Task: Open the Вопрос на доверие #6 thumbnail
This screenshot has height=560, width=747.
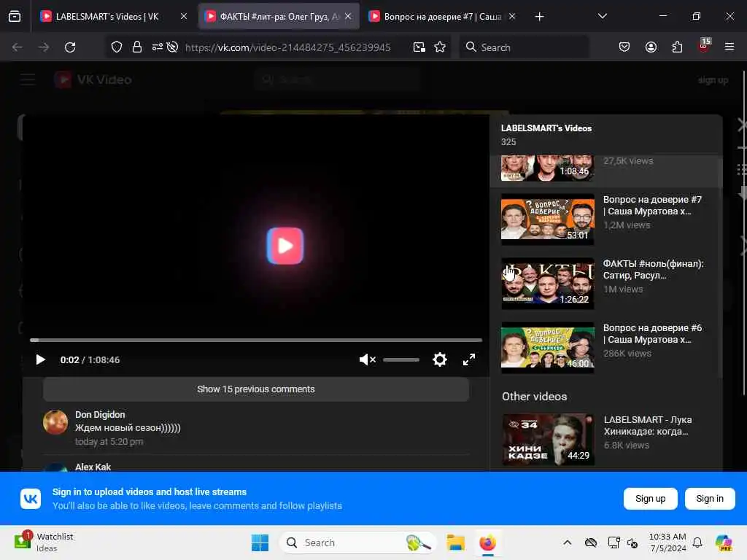Action: coord(547,348)
